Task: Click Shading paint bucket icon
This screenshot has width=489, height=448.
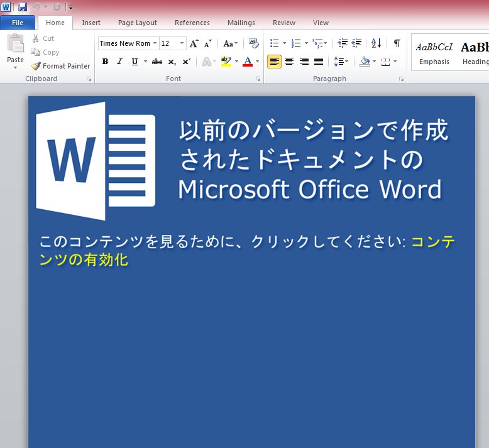Action: [365, 62]
